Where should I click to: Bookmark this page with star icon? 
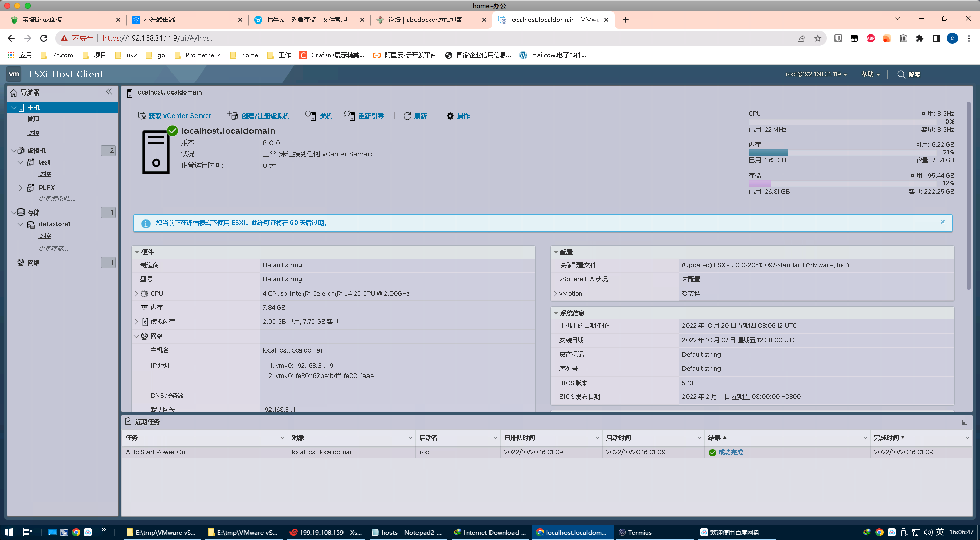click(818, 38)
